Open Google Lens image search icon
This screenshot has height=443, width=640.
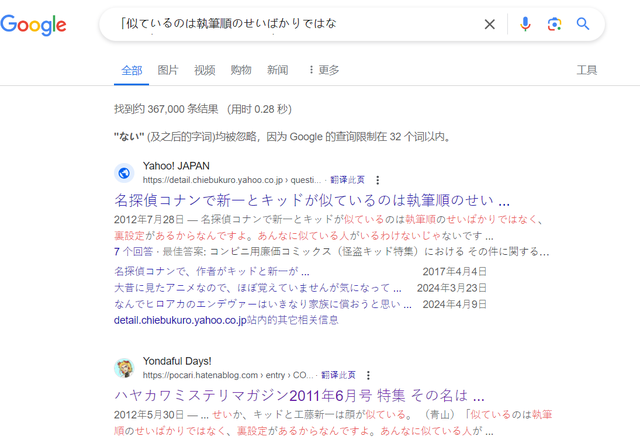click(x=554, y=24)
